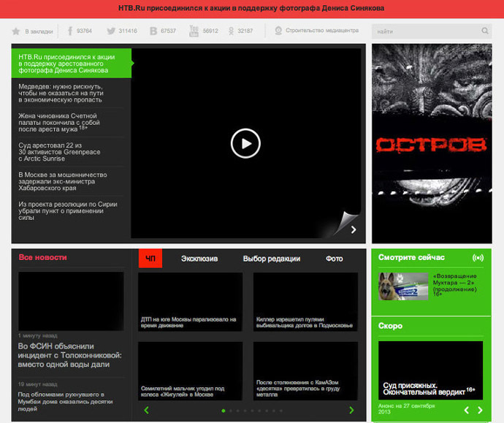504x423 pixels.
Task: Select the first carousel pagination dot
Action: click(224, 411)
